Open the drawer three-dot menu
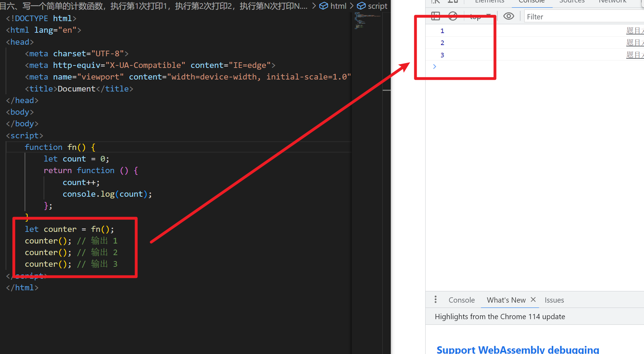The height and width of the screenshot is (354, 644). [x=435, y=299]
